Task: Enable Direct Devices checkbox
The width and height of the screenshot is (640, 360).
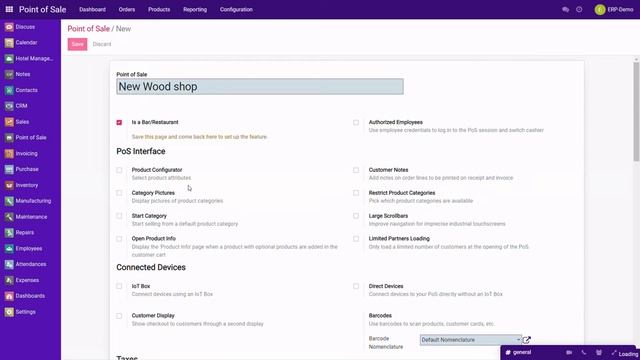Action: coord(356,286)
